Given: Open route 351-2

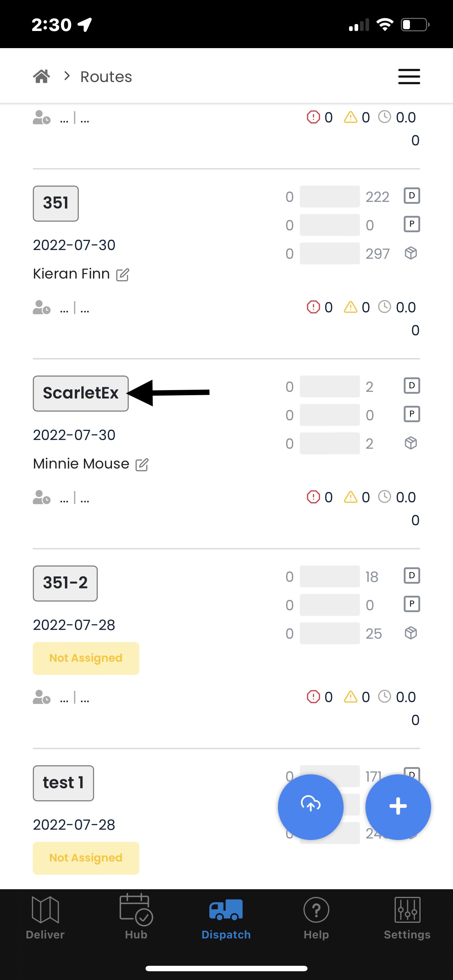Looking at the screenshot, I should [65, 583].
